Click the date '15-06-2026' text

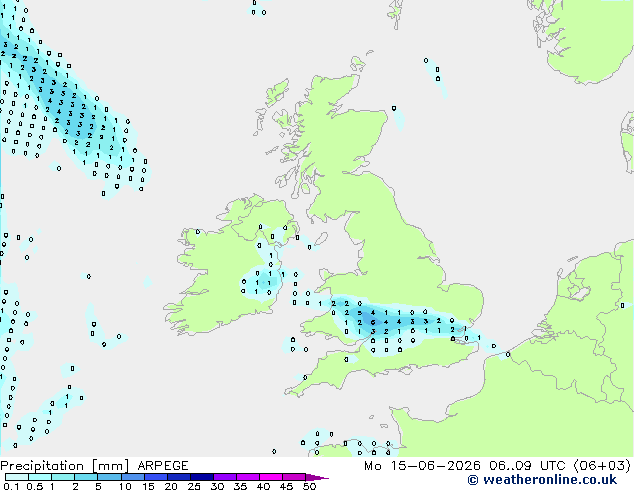435,466
